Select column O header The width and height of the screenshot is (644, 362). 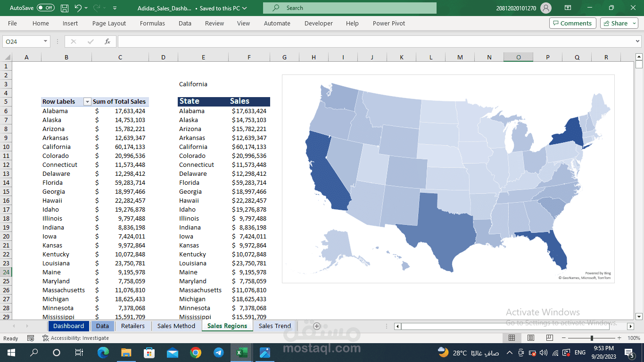tap(518, 58)
